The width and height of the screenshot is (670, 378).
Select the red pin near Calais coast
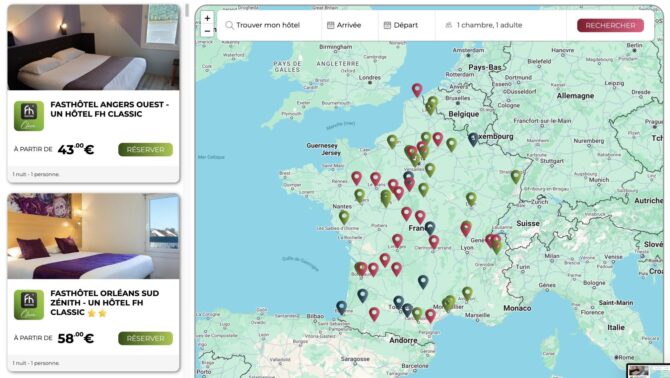pyautogui.click(x=417, y=90)
